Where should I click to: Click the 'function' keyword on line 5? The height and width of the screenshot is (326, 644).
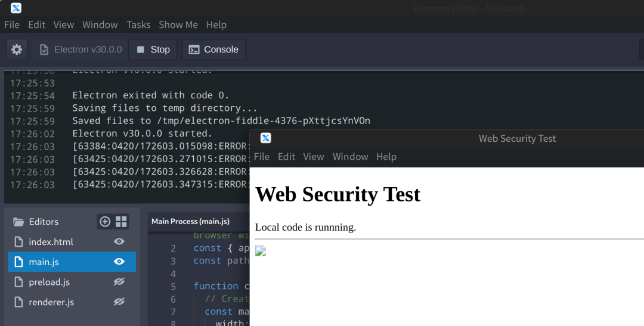[216, 286]
